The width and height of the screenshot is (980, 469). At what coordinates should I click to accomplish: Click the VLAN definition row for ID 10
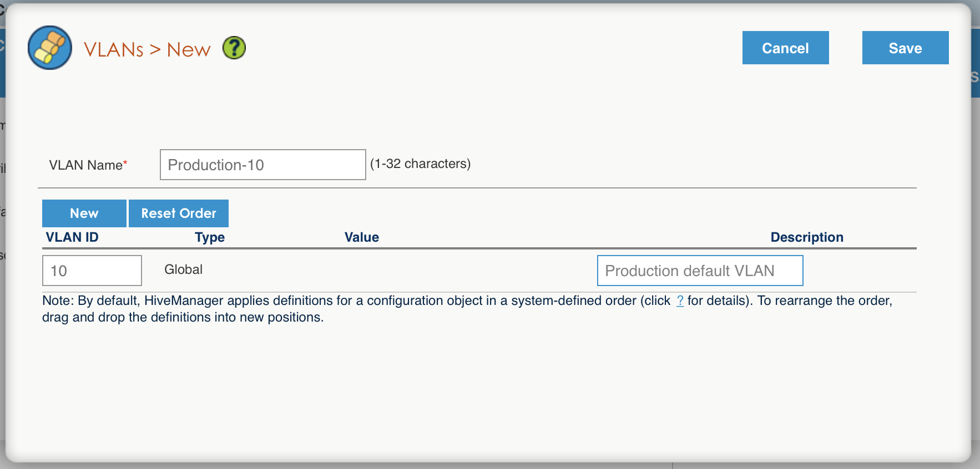388,270
